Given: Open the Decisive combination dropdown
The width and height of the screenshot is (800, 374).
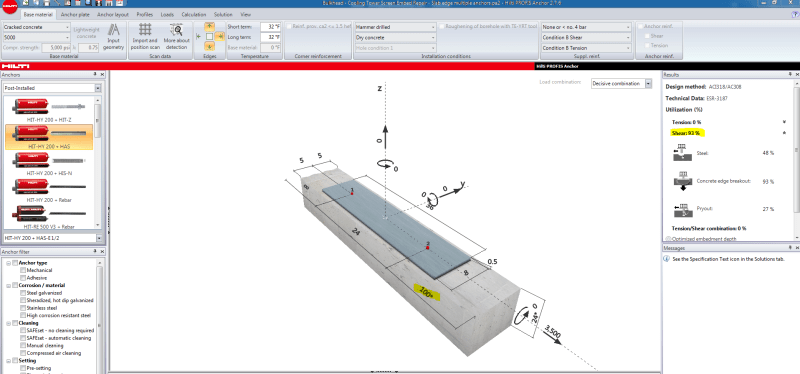Looking at the screenshot, I should pos(621,84).
